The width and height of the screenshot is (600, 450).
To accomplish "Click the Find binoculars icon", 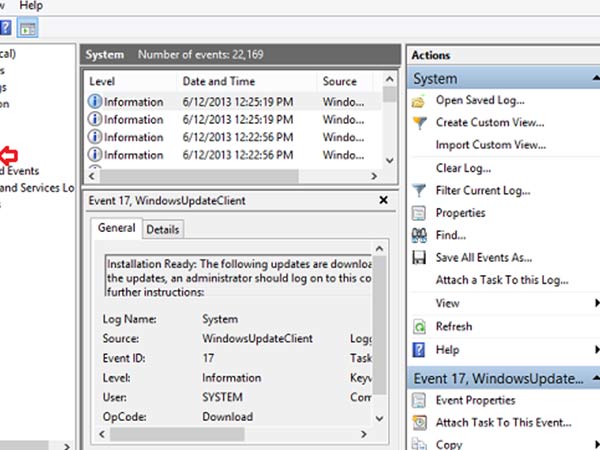I will tap(419, 235).
